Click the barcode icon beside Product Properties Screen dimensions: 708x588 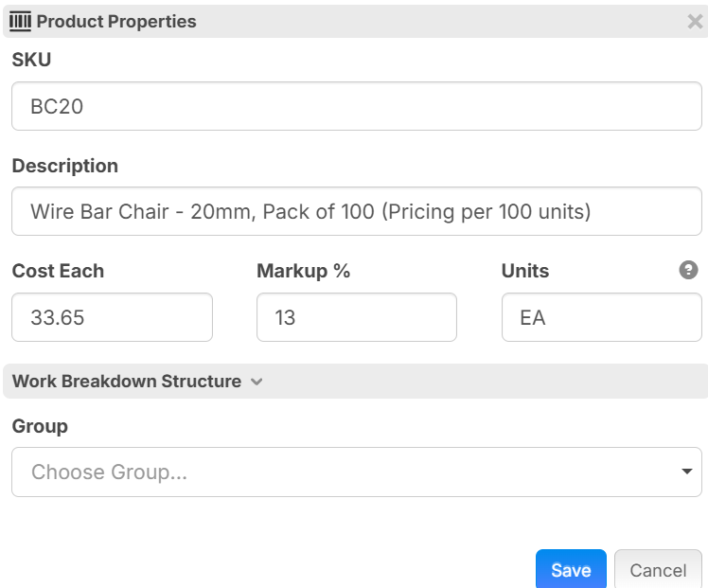pos(20,21)
